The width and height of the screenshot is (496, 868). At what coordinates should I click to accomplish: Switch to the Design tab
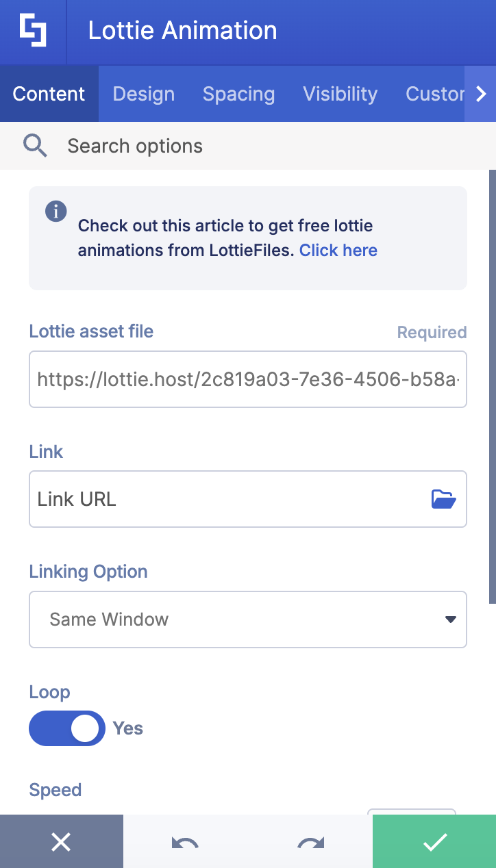[143, 94]
